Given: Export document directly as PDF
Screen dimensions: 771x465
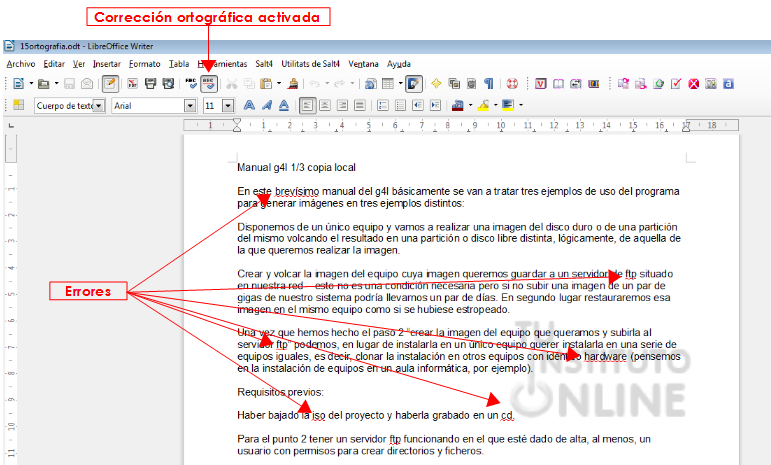Looking at the screenshot, I should pos(131,84).
